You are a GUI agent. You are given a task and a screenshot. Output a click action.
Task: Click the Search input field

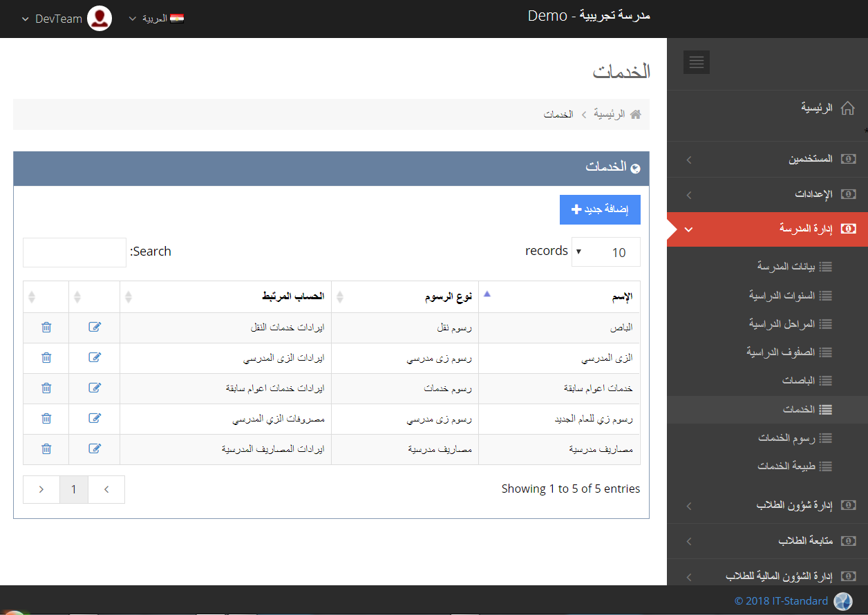(x=75, y=252)
